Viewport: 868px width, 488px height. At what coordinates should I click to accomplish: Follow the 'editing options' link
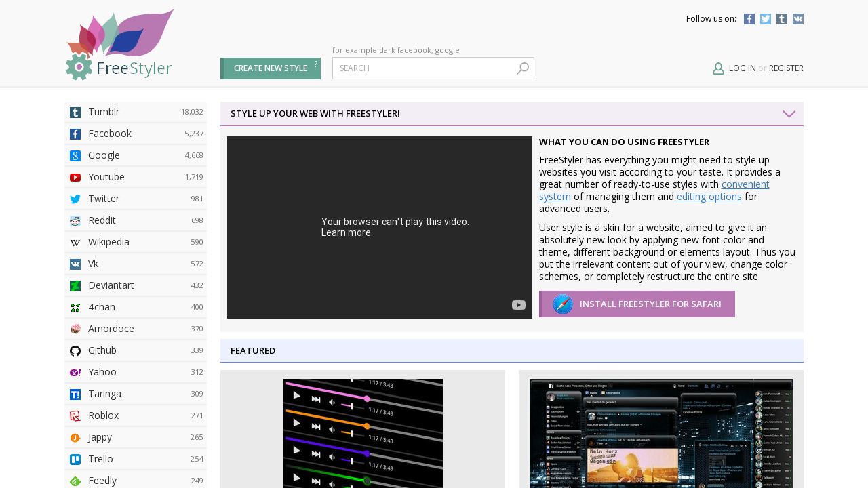click(708, 197)
